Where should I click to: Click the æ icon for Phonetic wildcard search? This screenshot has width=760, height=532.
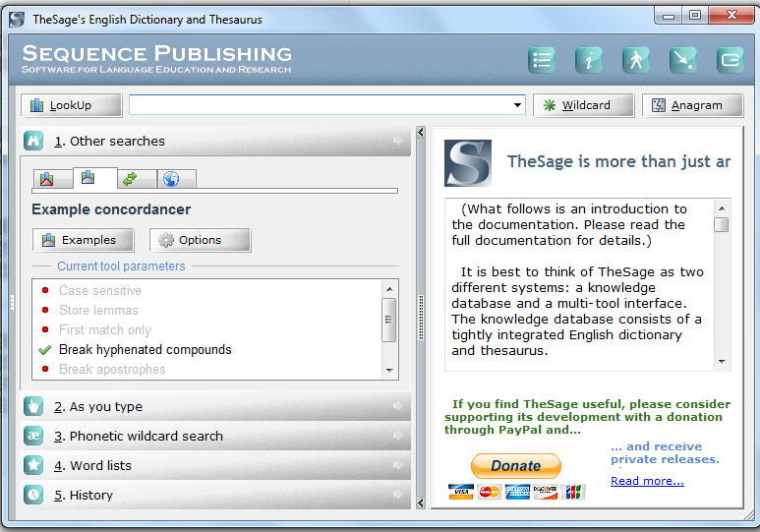point(33,436)
